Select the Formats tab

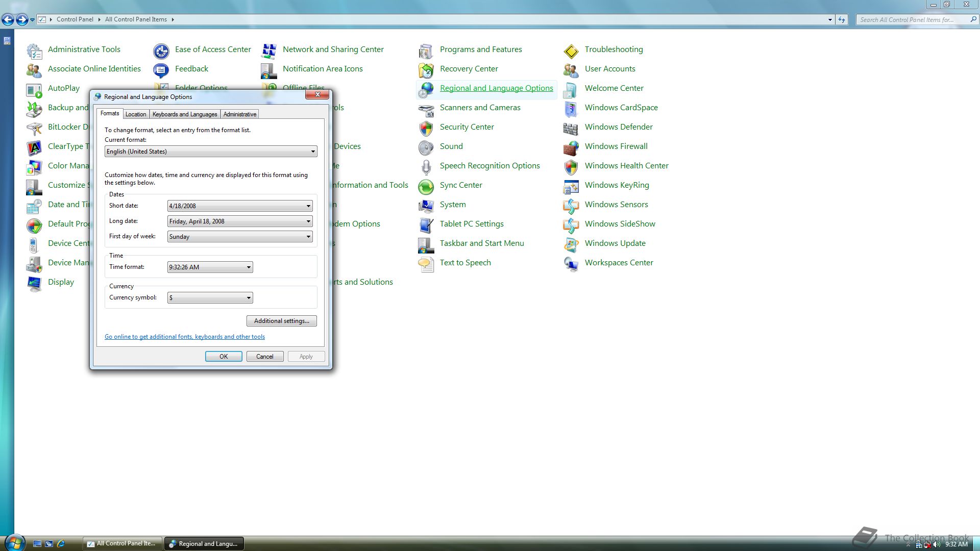[x=110, y=113]
